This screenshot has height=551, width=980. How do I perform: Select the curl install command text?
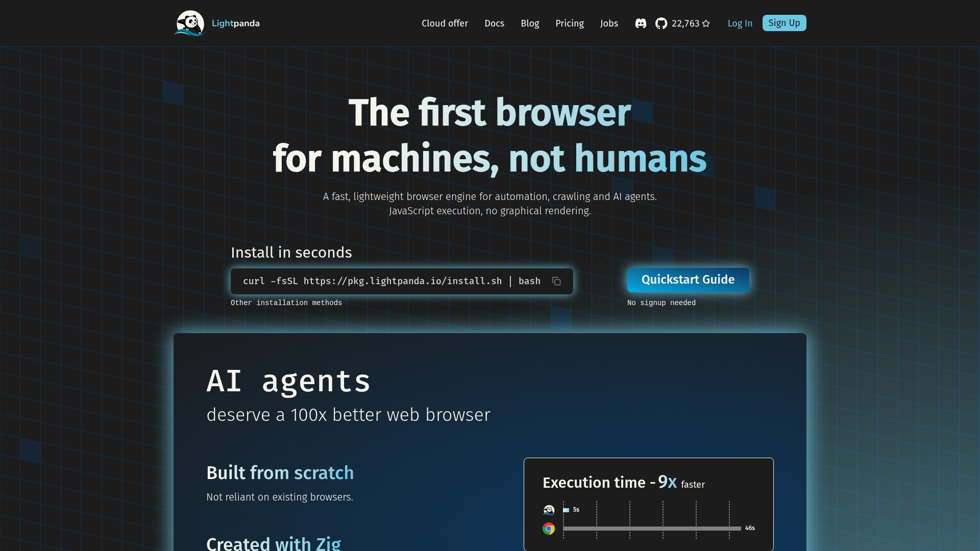pos(391,281)
